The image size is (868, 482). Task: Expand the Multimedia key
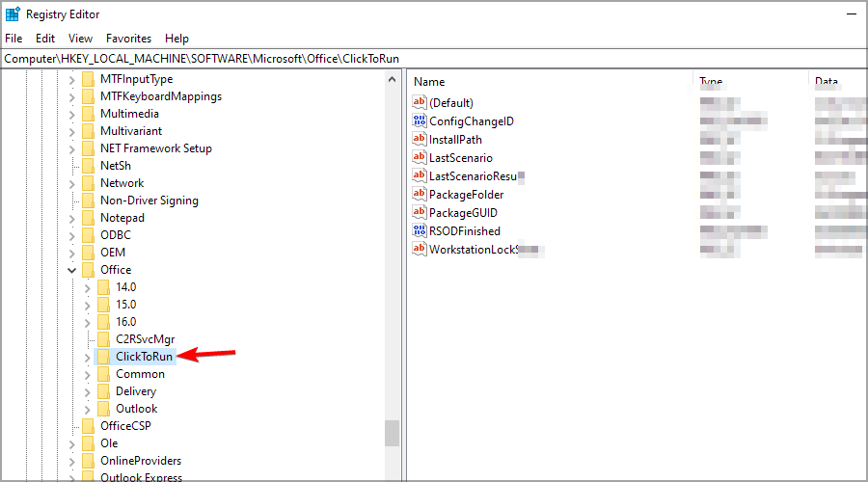click(x=71, y=115)
